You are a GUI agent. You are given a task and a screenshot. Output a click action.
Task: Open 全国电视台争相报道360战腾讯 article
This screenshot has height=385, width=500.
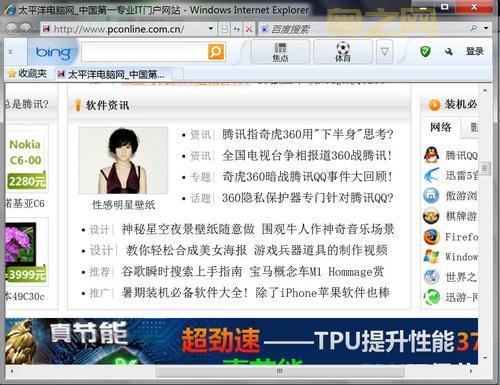[x=307, y=156]
